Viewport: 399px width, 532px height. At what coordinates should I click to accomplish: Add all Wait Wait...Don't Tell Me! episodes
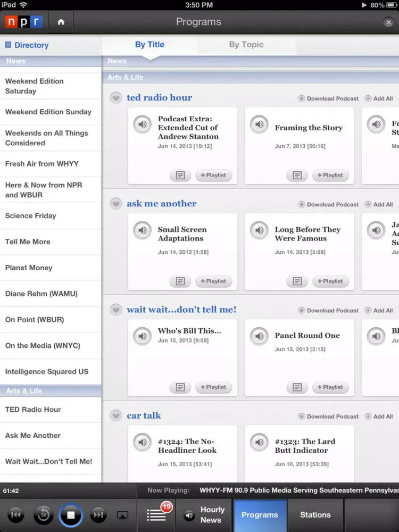[x=379, y=311]
